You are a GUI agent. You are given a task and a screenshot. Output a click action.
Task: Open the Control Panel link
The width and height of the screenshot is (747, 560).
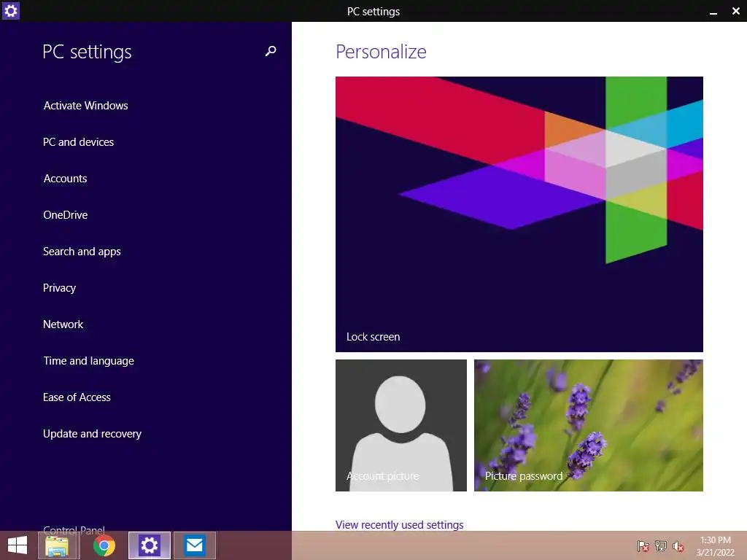tap(74, 530)
